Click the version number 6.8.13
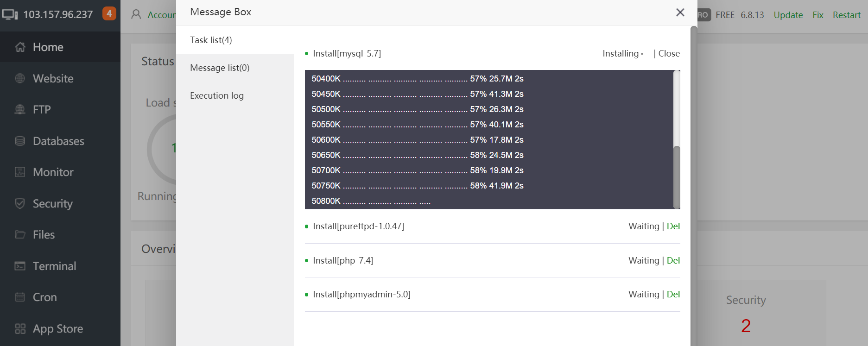 (x=752, y=15)
